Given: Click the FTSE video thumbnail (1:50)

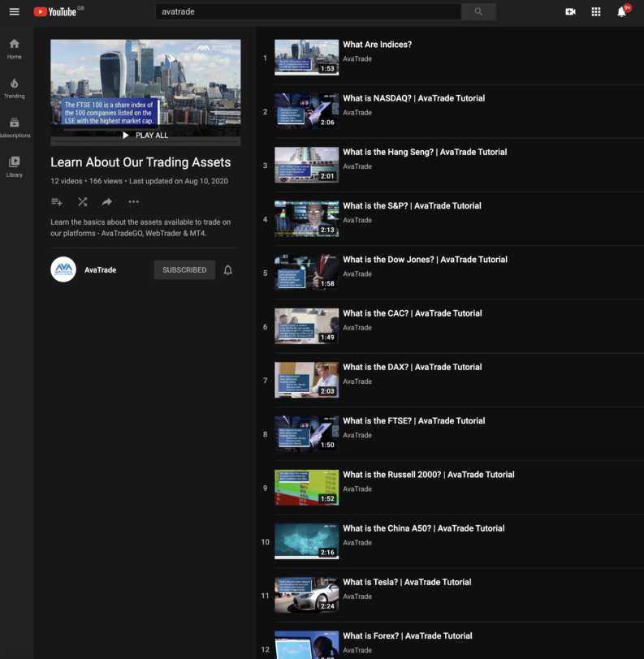Looking at the screenshot, I should 306,434.
